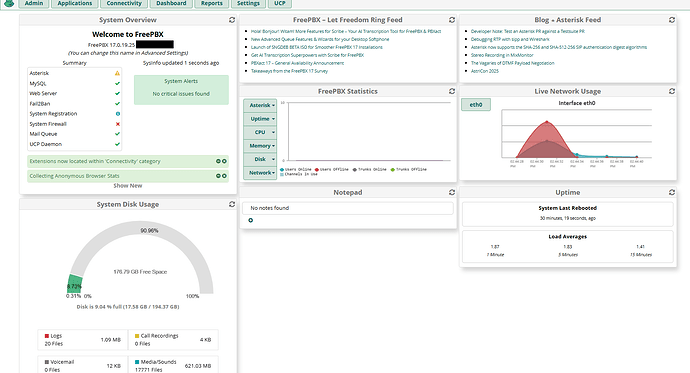Refresh the Blog Asterisk Feed panel

point(672,20)
